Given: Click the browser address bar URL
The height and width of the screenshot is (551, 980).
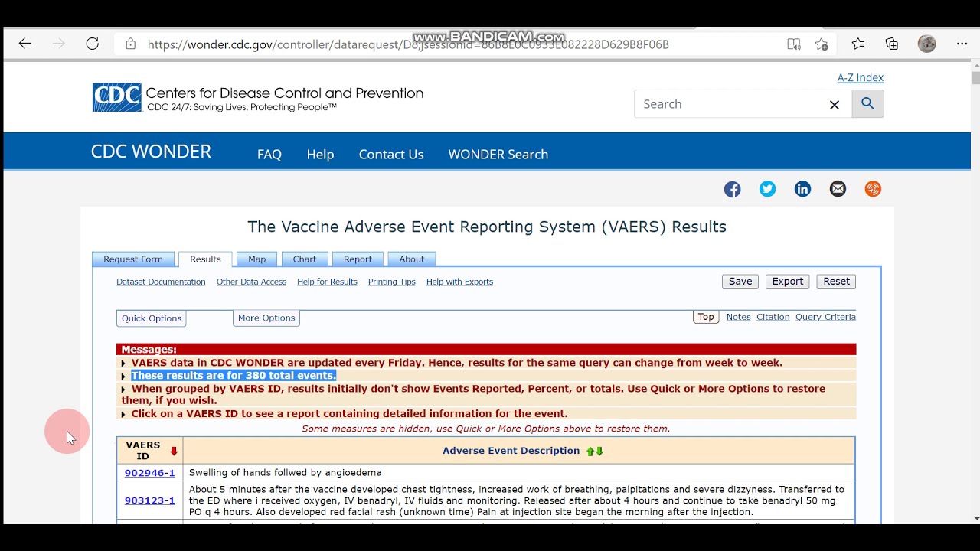Looking at the screenshot, I should [408, 44].
